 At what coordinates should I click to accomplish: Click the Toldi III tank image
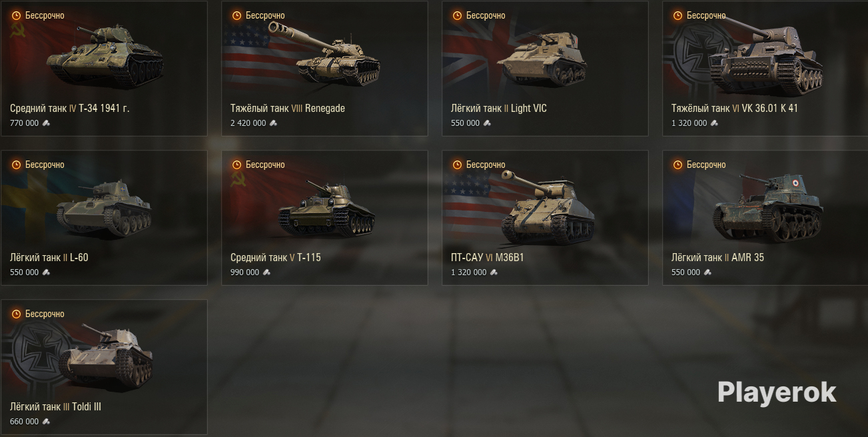click(105, 358)
